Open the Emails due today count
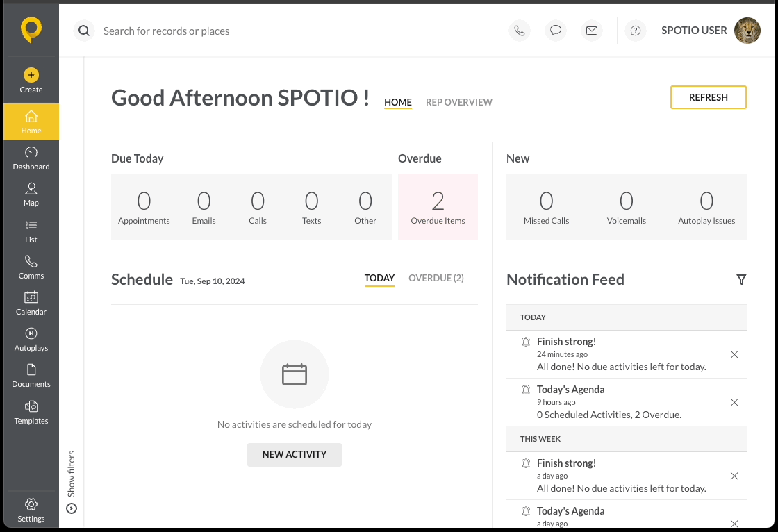The image size is (778, 532). (x=204, y=208)
